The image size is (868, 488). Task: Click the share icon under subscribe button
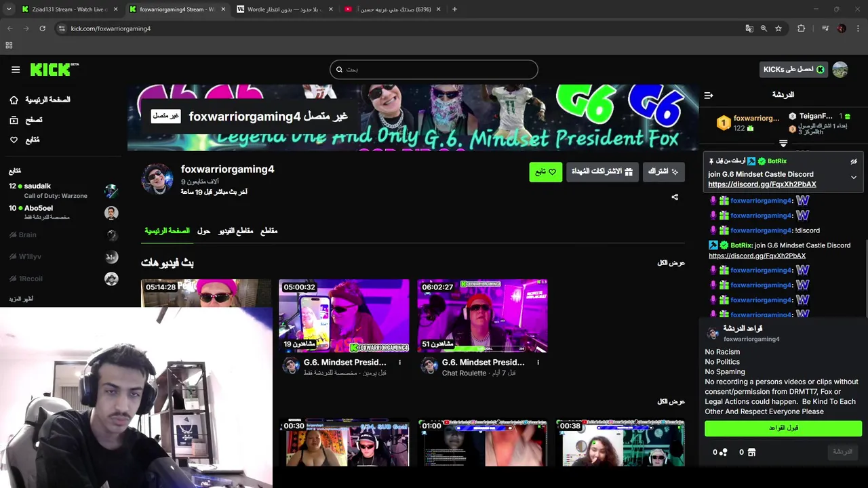coord(675,197)
